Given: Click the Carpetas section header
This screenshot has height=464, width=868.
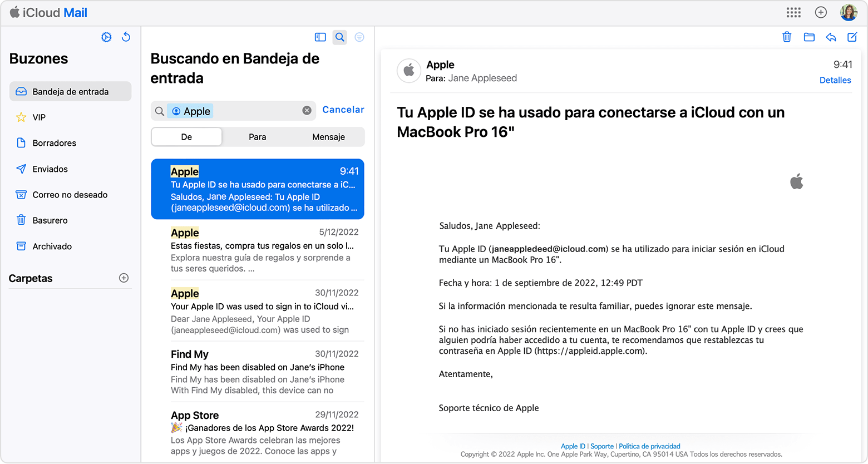Looking at the screenshot, I should (31, 278).
